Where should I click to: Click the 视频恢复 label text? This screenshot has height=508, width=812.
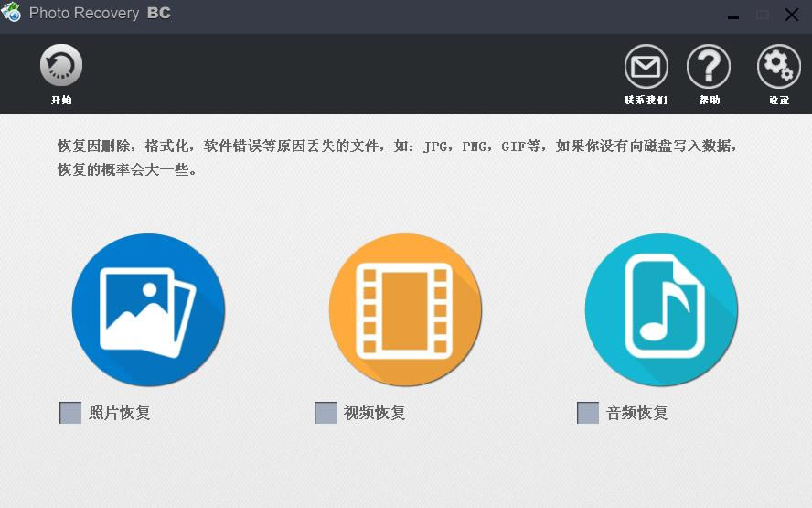[374, 413]
